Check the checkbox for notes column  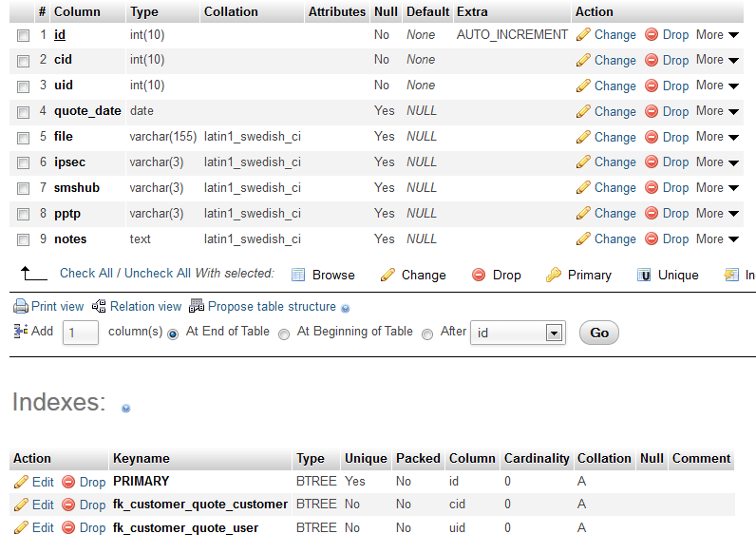(x=23, y=239)
